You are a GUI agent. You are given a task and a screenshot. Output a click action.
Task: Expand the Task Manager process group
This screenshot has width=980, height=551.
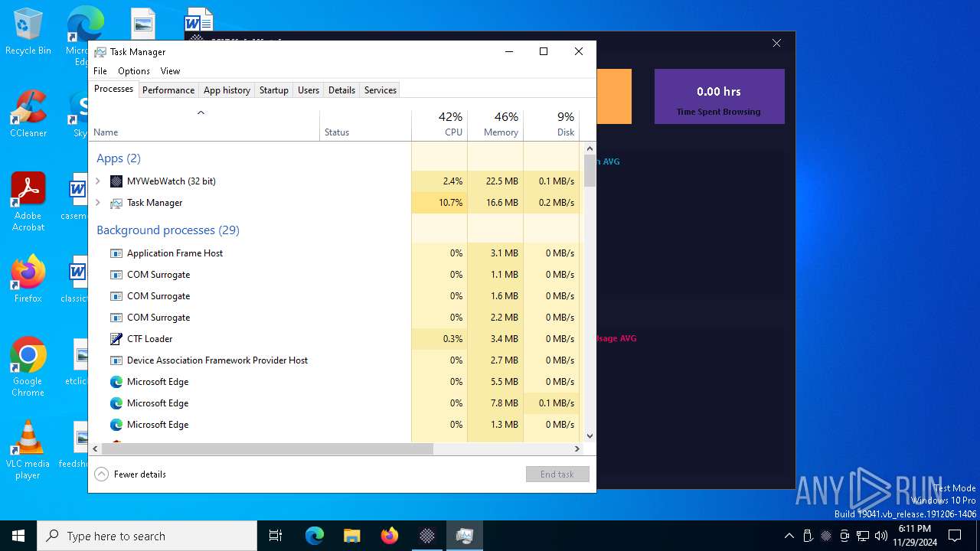coord(98,203)
